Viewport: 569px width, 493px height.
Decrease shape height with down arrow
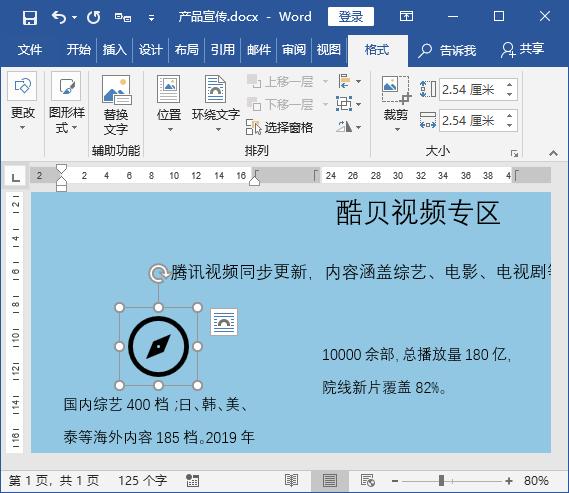coord(509,94)
